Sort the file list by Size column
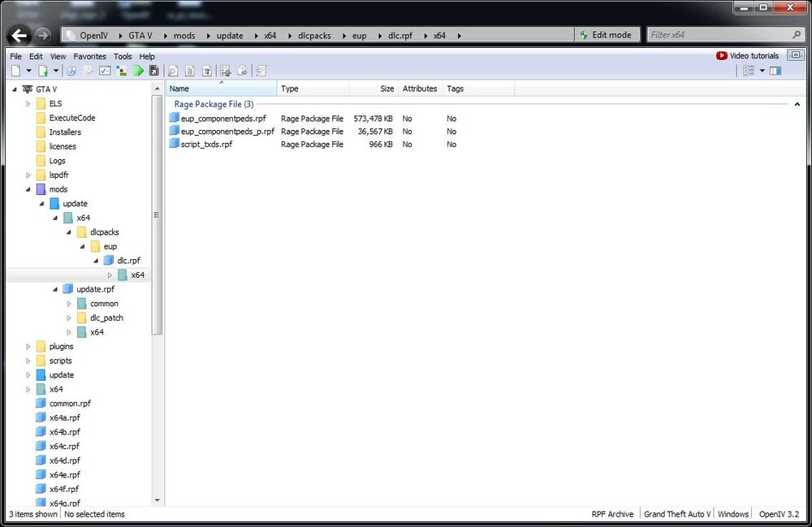812x527 pixels. pos(373,89)
